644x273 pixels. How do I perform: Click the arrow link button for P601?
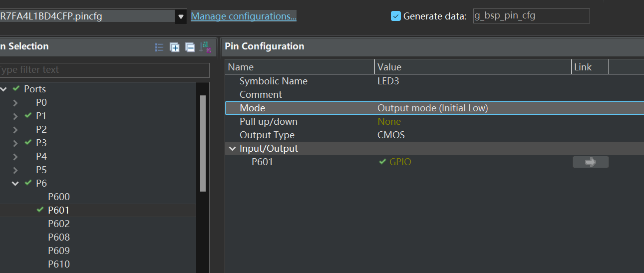click(591, 162)
